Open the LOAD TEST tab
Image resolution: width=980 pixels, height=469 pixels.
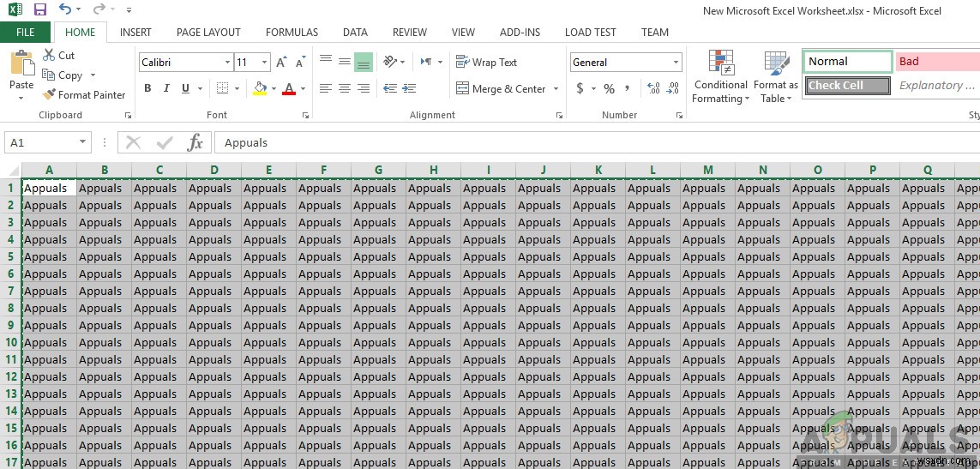tap(590, 33)
